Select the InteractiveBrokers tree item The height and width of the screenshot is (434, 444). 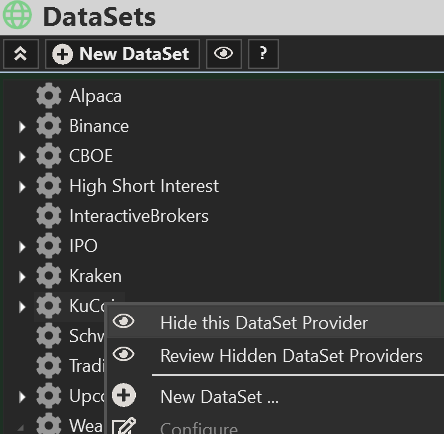139,216
